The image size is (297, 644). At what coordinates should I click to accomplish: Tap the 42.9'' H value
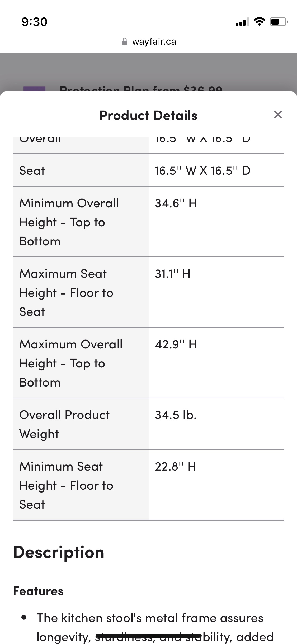(176, 344)
